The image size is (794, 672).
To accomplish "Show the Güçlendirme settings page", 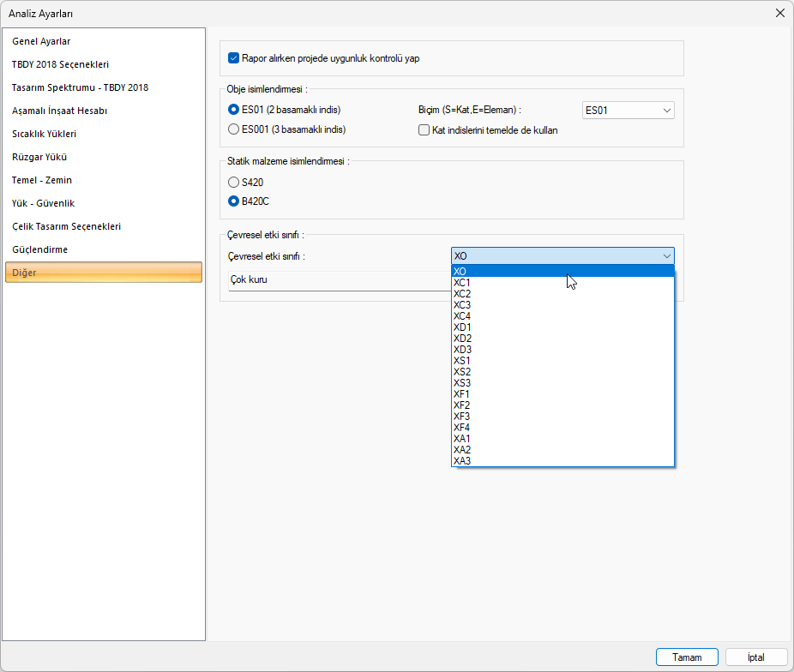I will [x=39, y=249].
